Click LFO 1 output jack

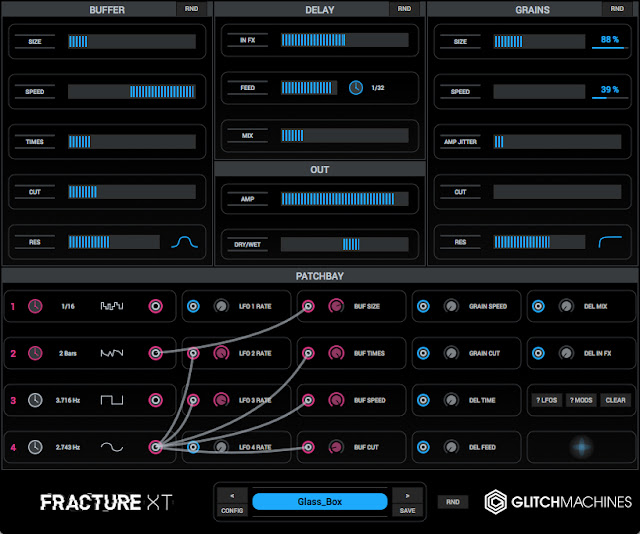(x=156, y=306)
